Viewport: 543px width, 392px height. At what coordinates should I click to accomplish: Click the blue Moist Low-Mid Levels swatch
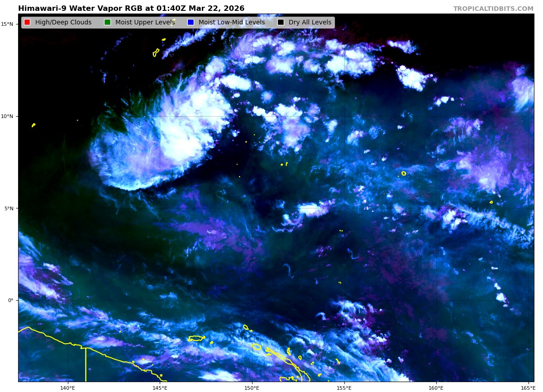click(x=191, y=23)
